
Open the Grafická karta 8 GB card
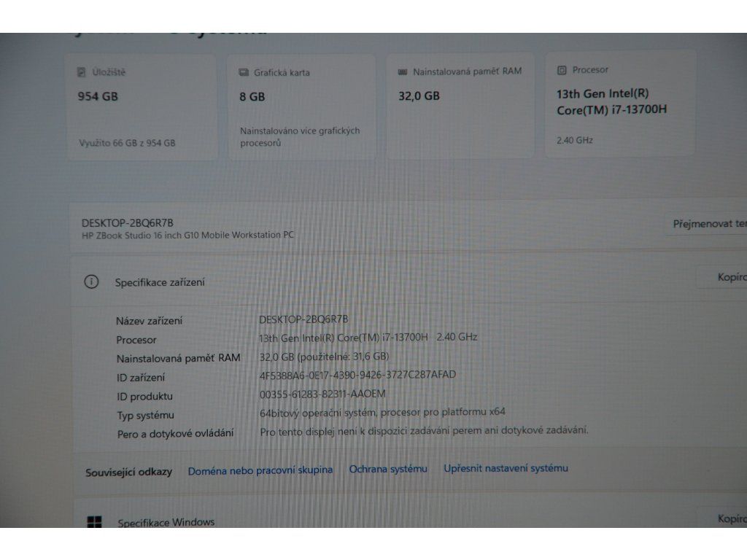[301, 106]
